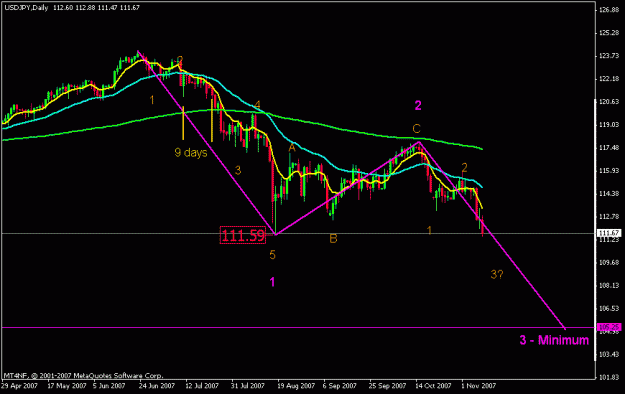Viewport: 625px width, 394px height.
Task: Click the 122.18 price axis value
Action: click(x=609, y=79)
